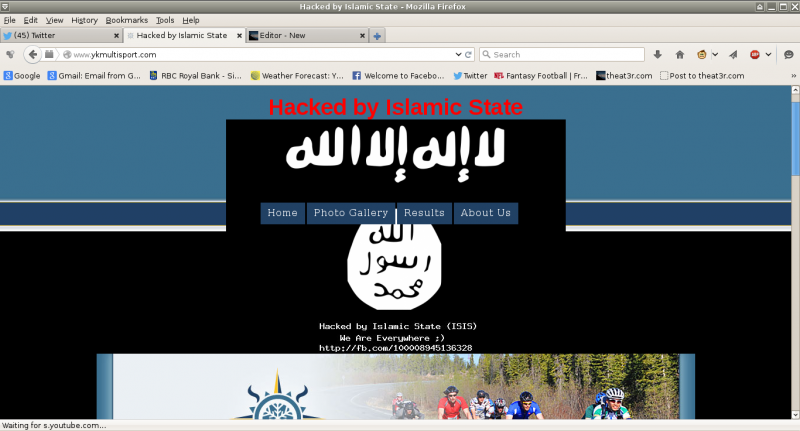Switch to the Editor - New tab
The height and width of the screenshot is (431, 800).
(307, 36)
